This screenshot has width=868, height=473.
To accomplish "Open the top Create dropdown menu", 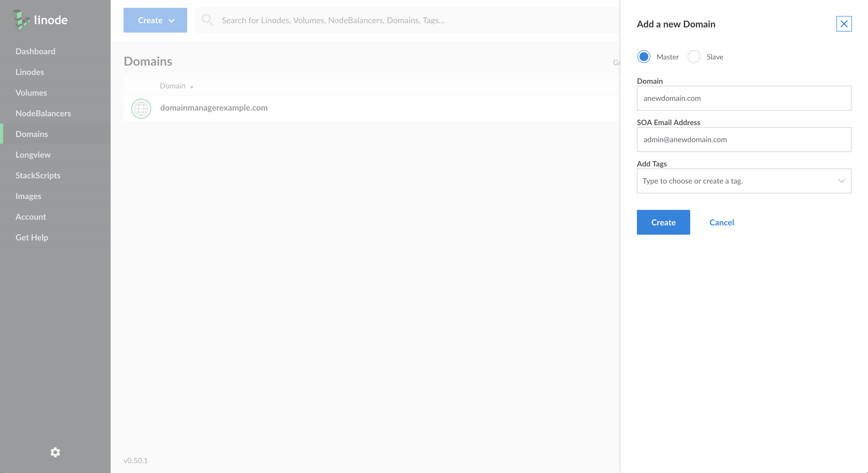I will 155,20.
